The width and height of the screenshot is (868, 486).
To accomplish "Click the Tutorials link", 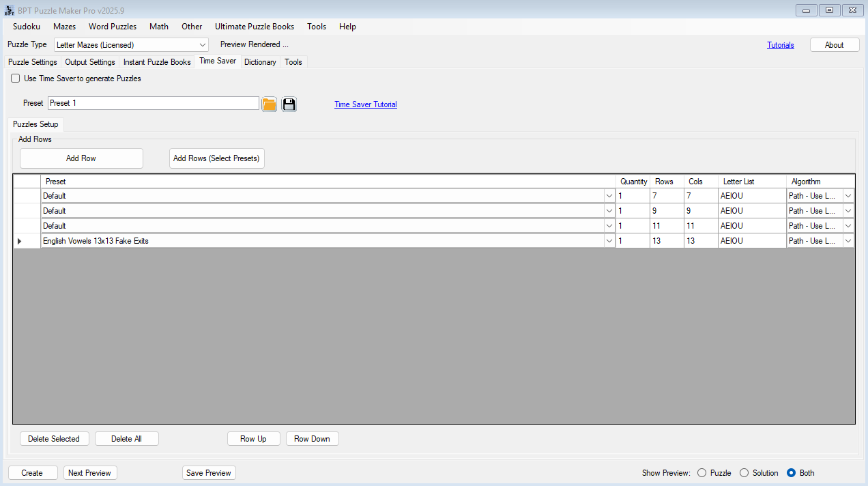I will pos(781,45).
